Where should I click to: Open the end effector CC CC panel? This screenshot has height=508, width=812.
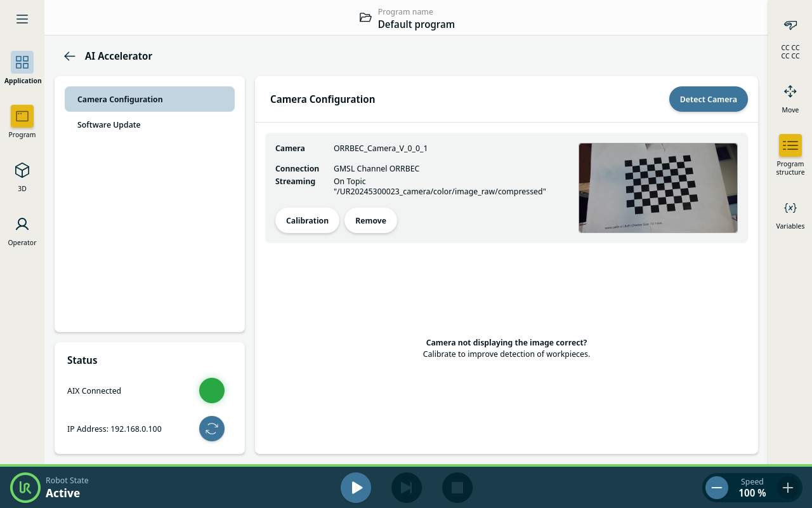(790, 25)
